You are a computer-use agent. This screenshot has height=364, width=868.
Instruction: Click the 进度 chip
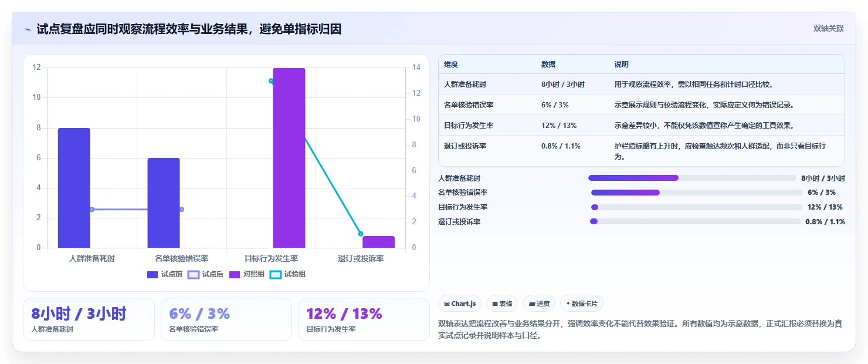click(x=539, y=304)
